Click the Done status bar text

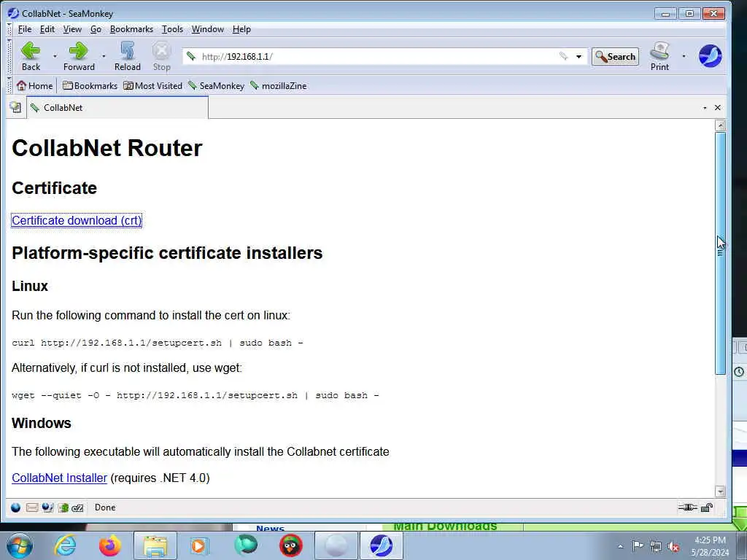(105, 507)
